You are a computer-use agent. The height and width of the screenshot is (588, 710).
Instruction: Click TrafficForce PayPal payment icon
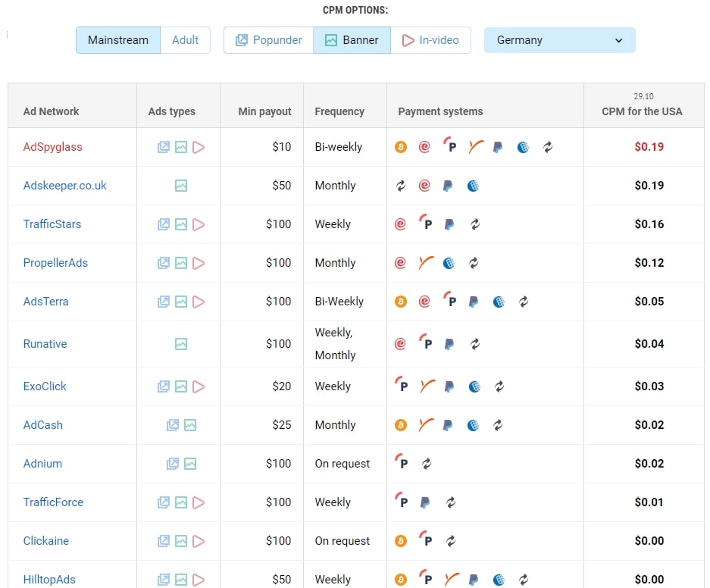[425, 502]
